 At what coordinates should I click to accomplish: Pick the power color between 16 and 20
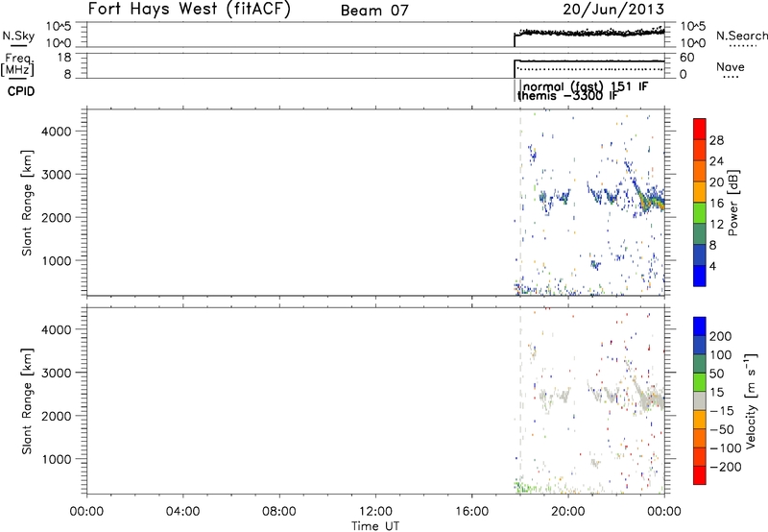(700, 192)
